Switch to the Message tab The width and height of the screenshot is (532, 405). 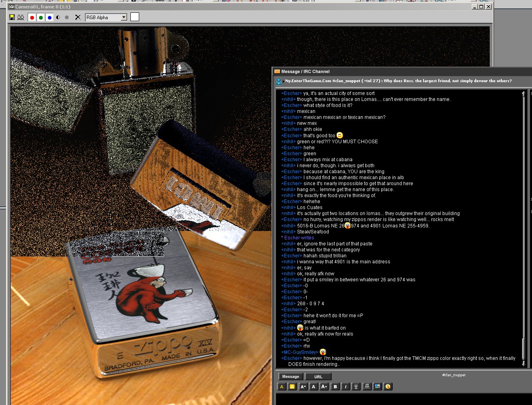pos(291,377)
